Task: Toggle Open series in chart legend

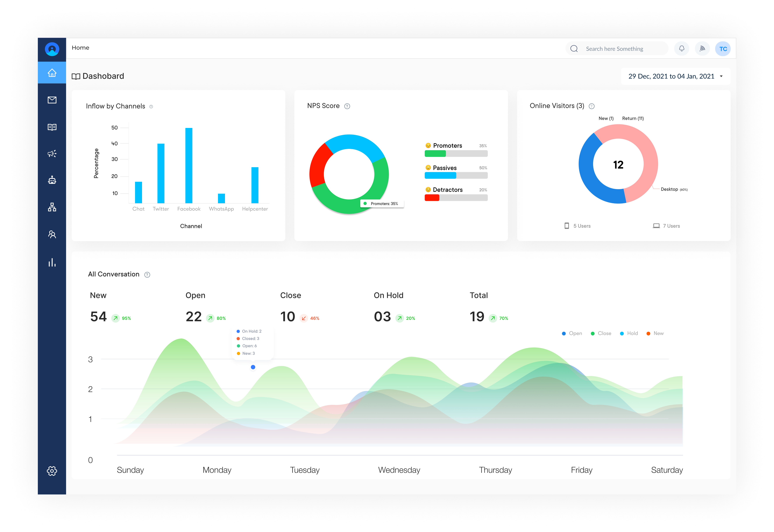Action: (x=572, y=333)
